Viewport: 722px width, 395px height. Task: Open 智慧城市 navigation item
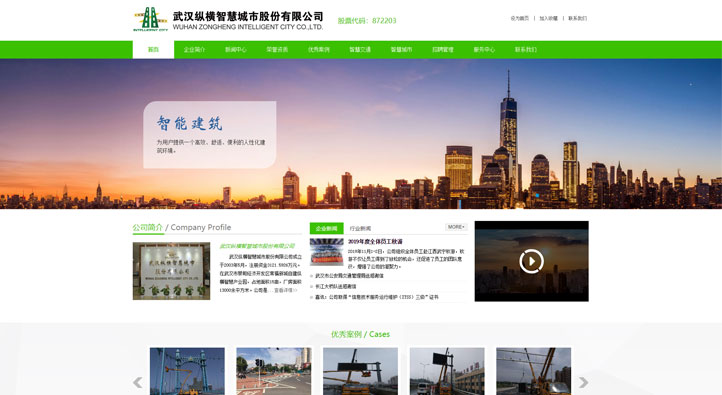(402, 49)
